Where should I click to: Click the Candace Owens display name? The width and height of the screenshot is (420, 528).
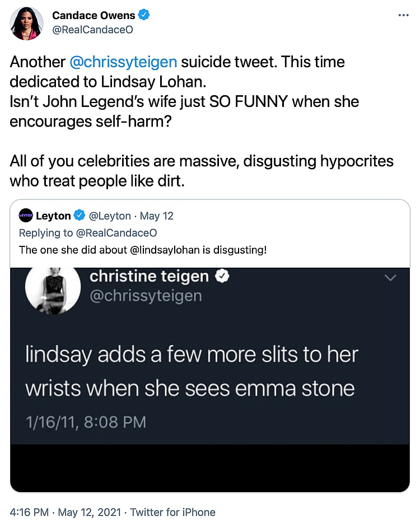pos(94,16)
